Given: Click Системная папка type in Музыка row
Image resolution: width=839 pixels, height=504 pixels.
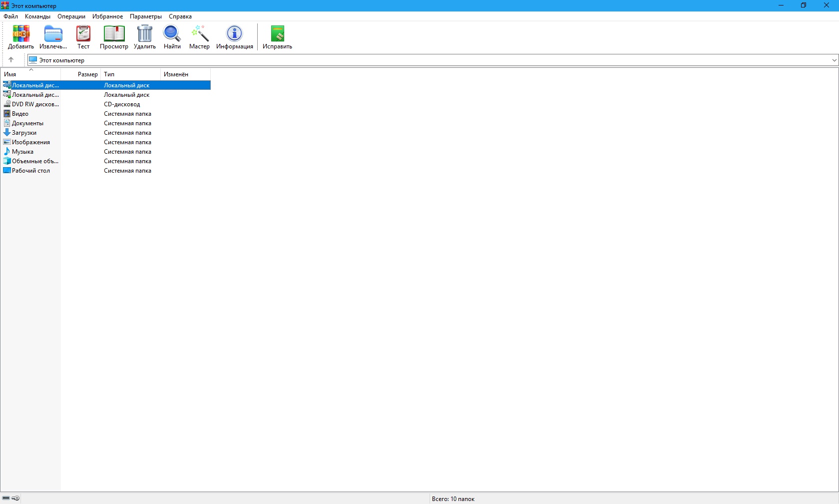Looking at the screenshot, I should pyautogui.click(x=127, y=152).
